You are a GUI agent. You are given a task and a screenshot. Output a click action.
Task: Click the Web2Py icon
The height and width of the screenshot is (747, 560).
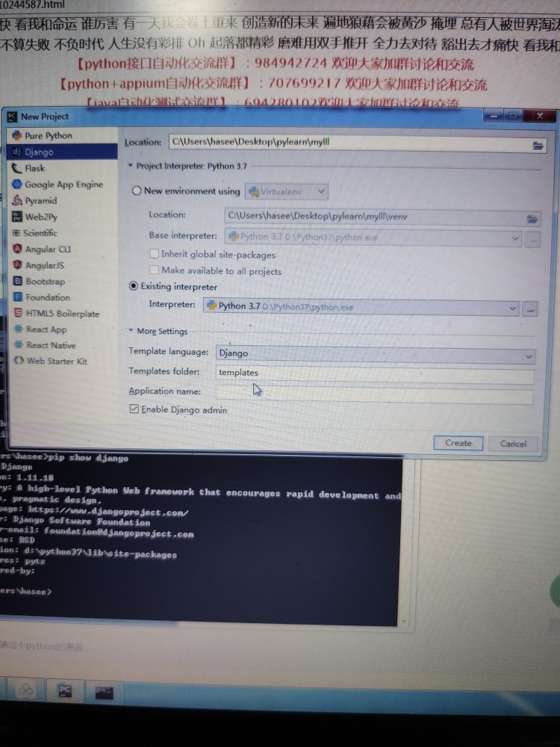(17, 217)
